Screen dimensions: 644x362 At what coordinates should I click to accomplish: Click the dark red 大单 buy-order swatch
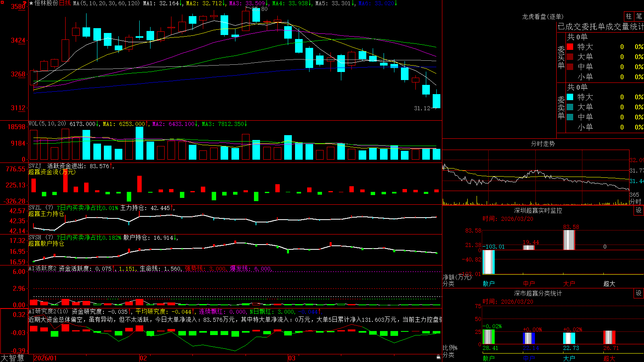pos(570,57)
